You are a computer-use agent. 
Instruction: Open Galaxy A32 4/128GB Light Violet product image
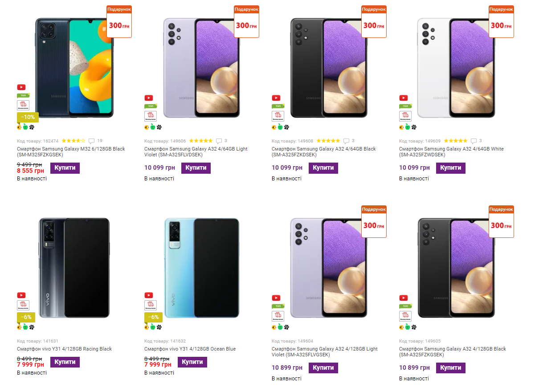329,268
